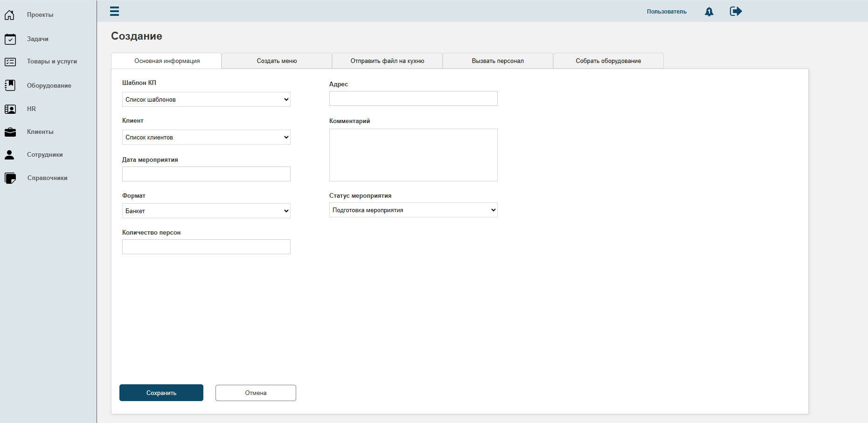Open the Сотрудники person icon
This screenshot has height=423, width=868.
click(9, 155)
